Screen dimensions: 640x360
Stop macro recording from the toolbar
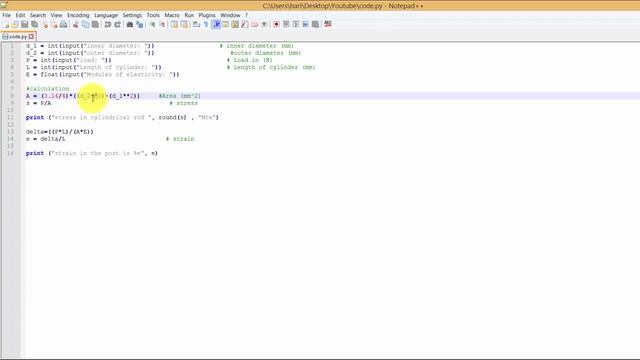(x=286, y=24)
